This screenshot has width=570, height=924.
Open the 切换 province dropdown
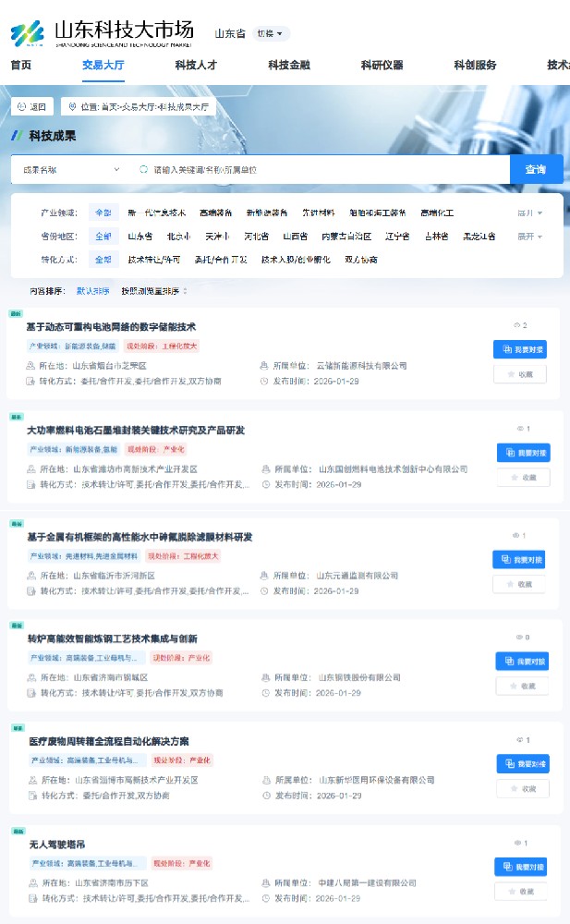(x=271, y=33)
